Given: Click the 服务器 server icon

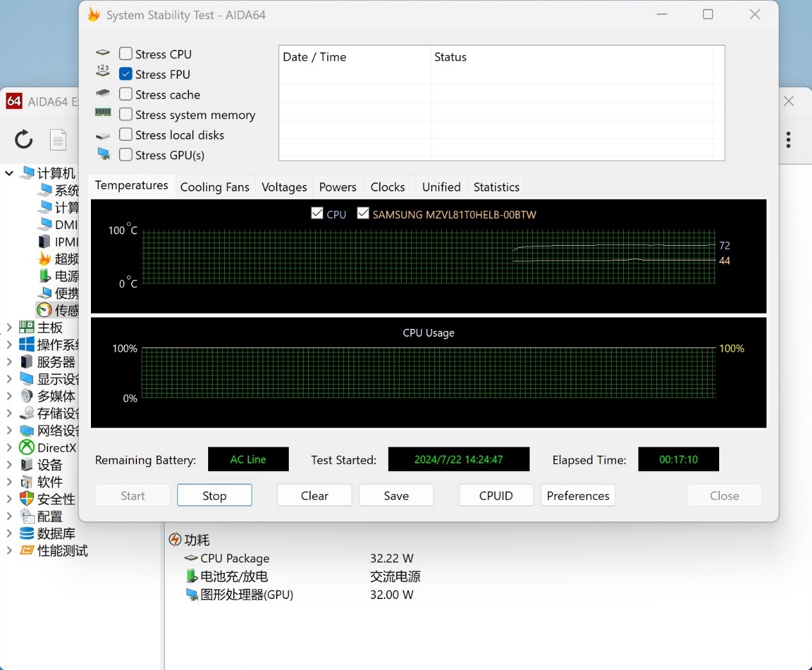Looking at the screenshot, I should (x=26, y=362).
